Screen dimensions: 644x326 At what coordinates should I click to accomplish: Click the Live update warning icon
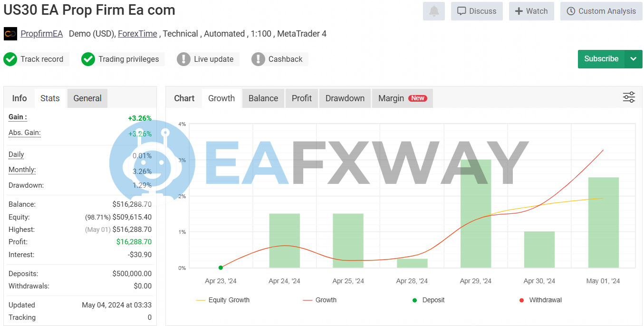pyautogui.click(x=183, y=59)
